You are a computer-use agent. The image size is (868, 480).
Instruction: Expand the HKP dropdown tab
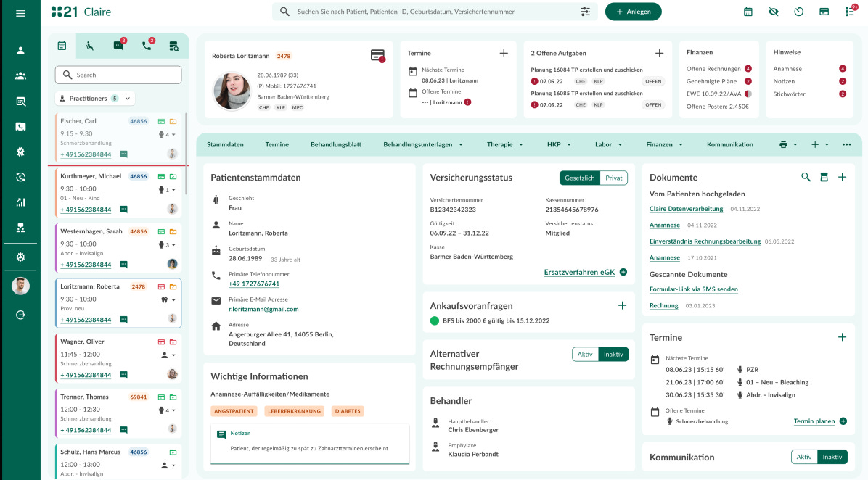(x=559, y=144)
